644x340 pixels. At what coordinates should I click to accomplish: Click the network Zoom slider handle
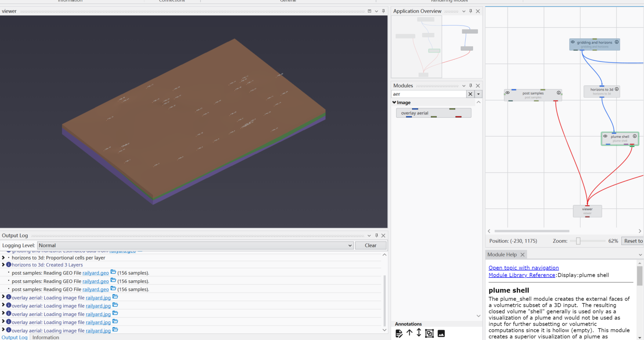(x=578, y=241)
